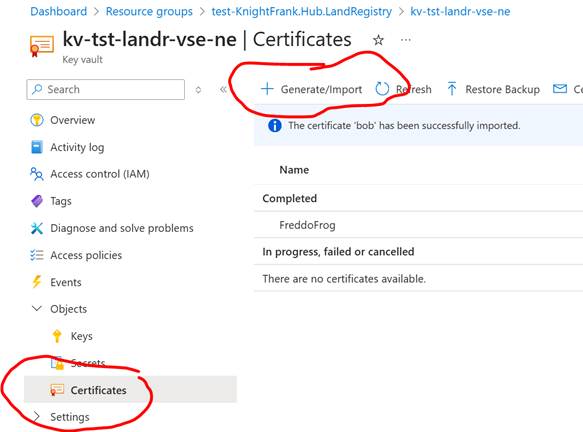Open the Events menu item
The width and height of the screenshot is (583, 432).
tap(65, 282)
